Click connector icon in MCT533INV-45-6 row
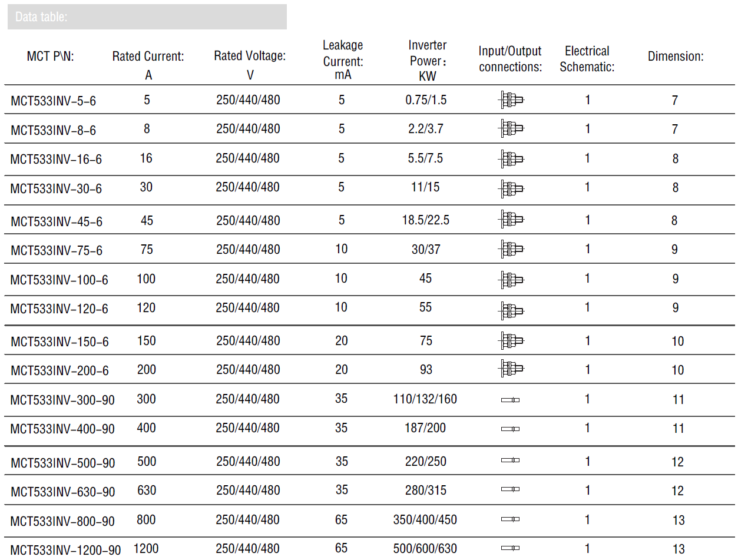738x560 pixels. [511, 220]
